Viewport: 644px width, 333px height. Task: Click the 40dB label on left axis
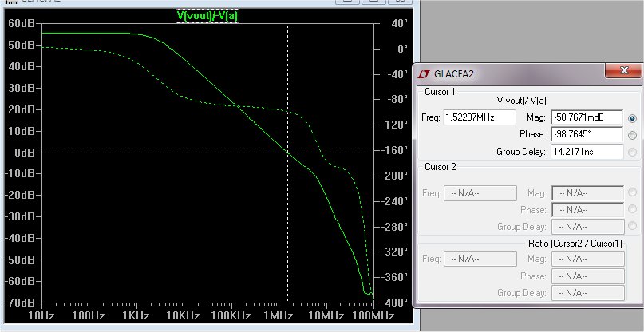point(22,66)
